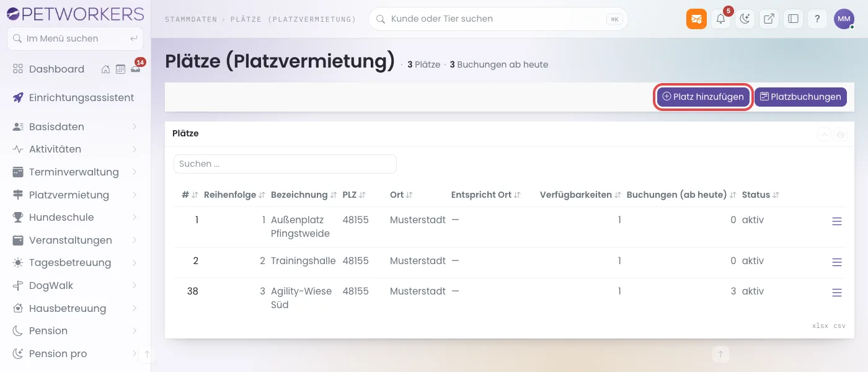Expand Pension submenu chevron
This screenshot has height=372, width=868.
(135, 331)
